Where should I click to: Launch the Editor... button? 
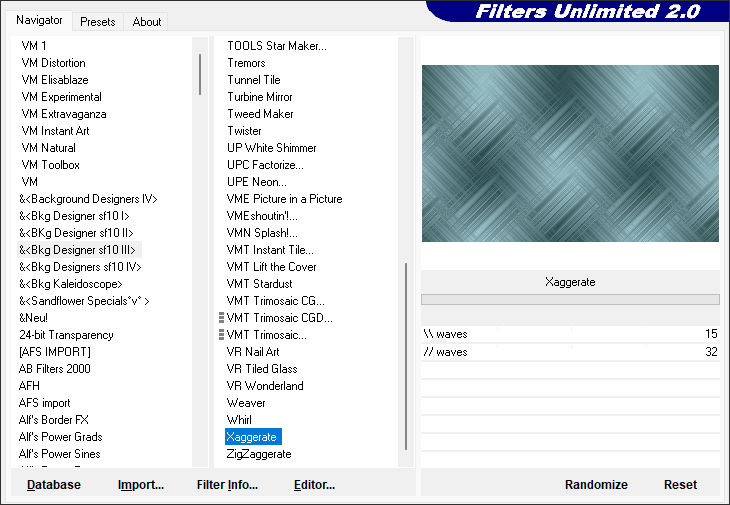[314, 485]
